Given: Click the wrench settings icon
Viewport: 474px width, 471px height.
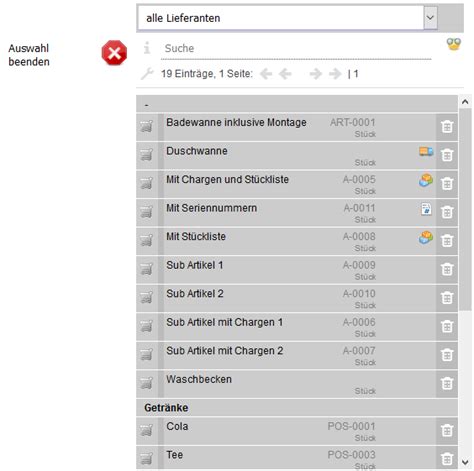Looking at the screenshot, I should 147,74.
